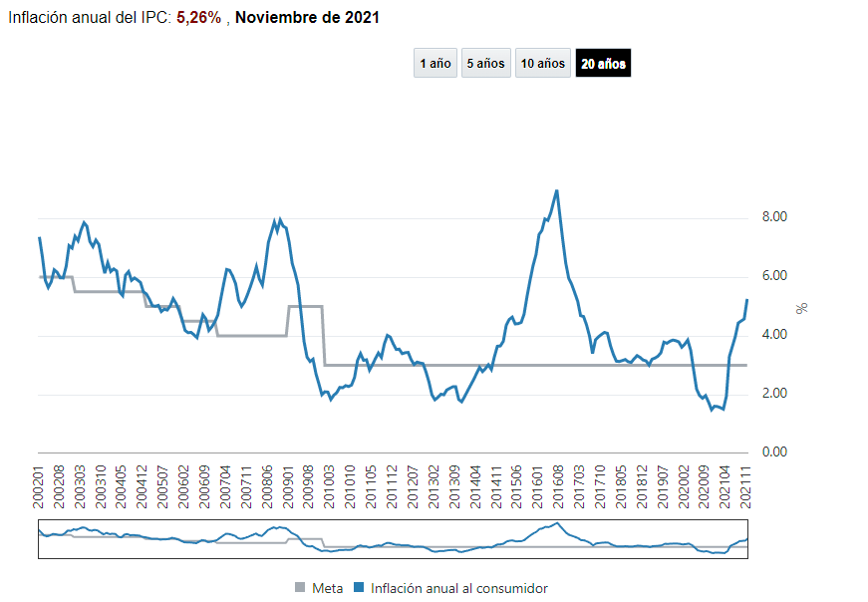868x602 pixels.
Task: Click the 200201 x-axis date label
Action: point(38,486)
